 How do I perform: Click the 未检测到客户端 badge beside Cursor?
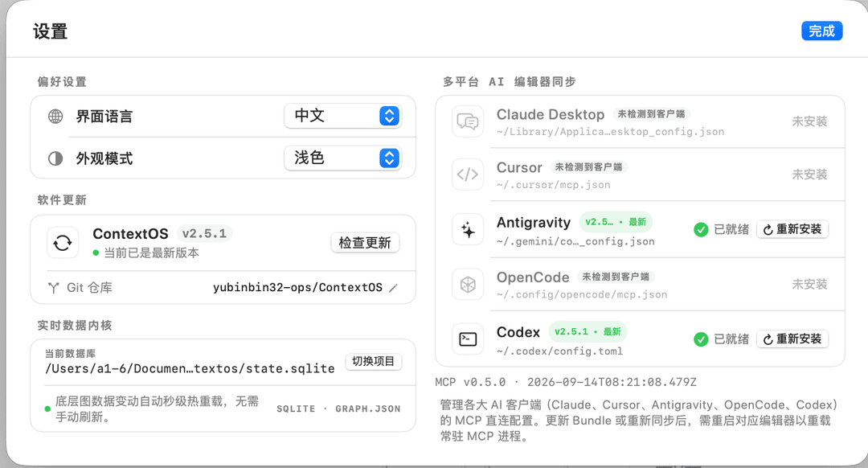pyautogui.click(x=588, y=167)
